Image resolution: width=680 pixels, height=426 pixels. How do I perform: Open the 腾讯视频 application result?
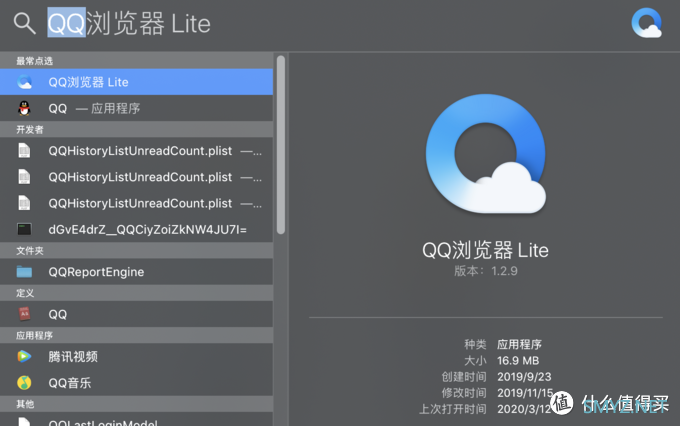click(x=136, y=357)
